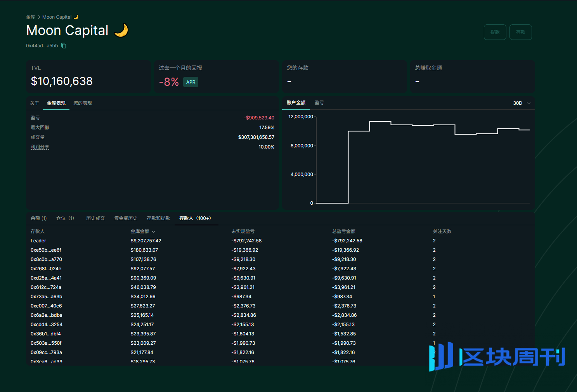577x392 pixels.
Task: Click the 成交量 value $307,381,658.57
Action: point(256,137)
